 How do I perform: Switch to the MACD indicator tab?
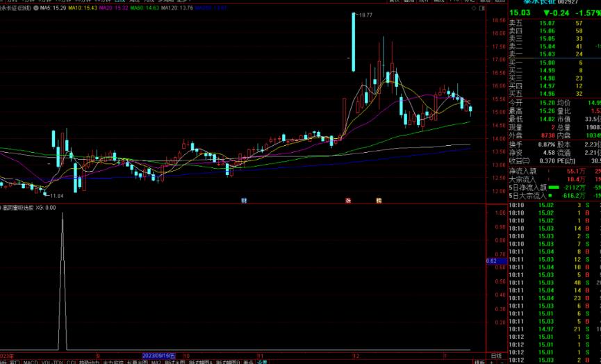click(31, 362)
